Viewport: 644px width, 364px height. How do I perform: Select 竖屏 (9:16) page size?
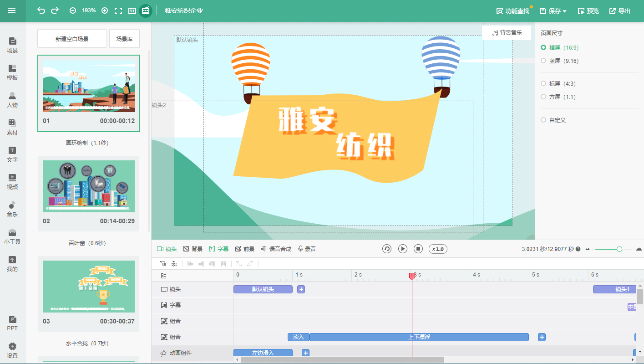tap(560, 61)
